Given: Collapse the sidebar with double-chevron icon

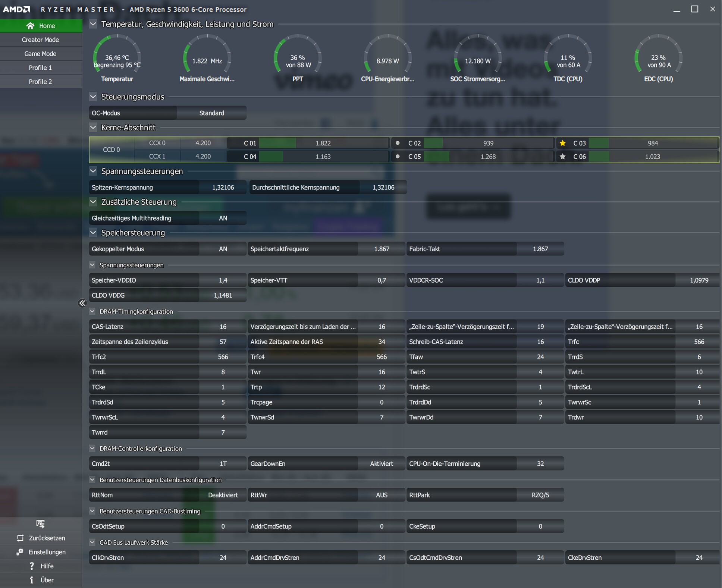Looking at the screenshot, I should (x=82, y=303).
